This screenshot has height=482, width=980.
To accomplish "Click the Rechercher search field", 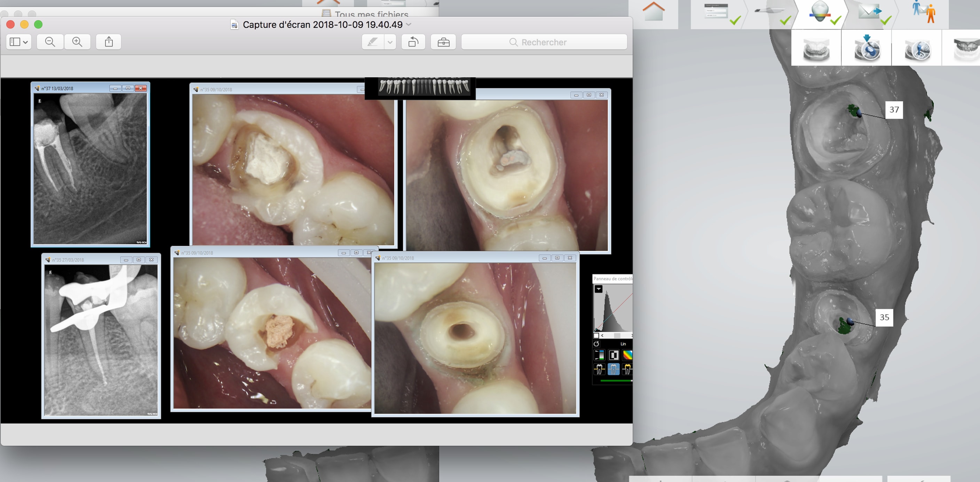I will 544,42.
